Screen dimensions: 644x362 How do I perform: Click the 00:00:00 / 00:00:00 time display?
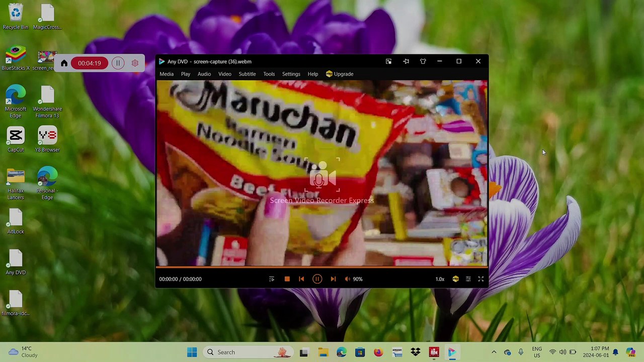pos(181,279)
